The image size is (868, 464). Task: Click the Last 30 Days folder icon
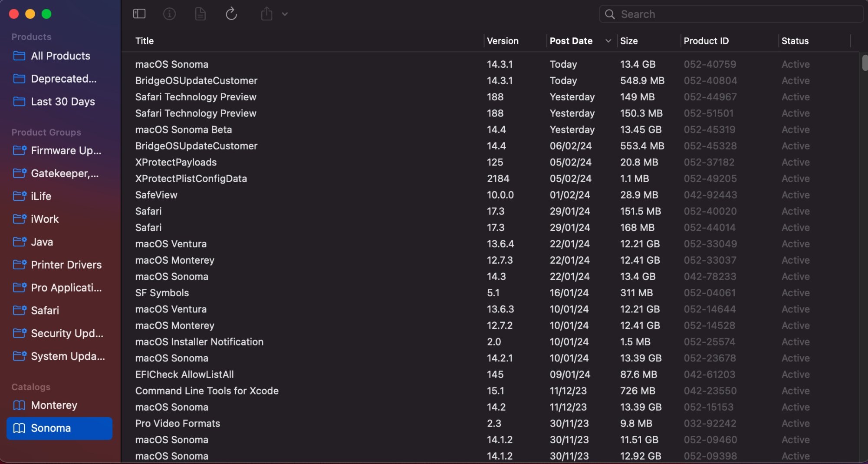(x=19, y=101)
